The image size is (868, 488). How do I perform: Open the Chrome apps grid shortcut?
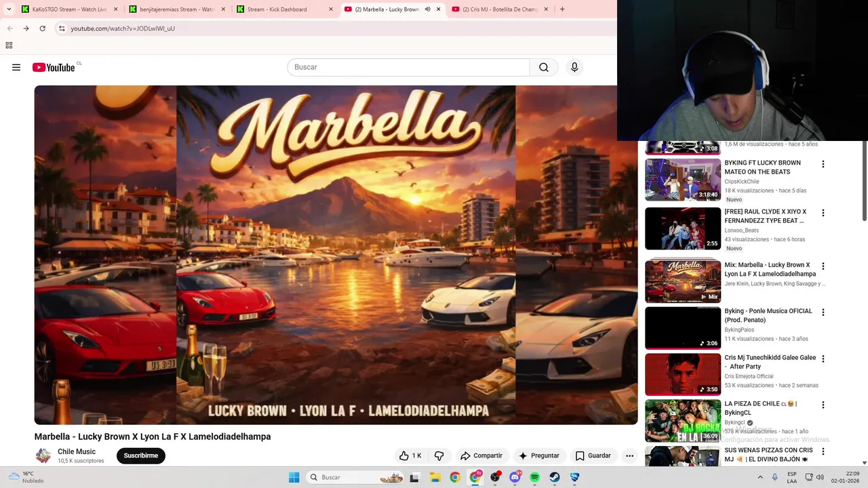coord(9,45)
